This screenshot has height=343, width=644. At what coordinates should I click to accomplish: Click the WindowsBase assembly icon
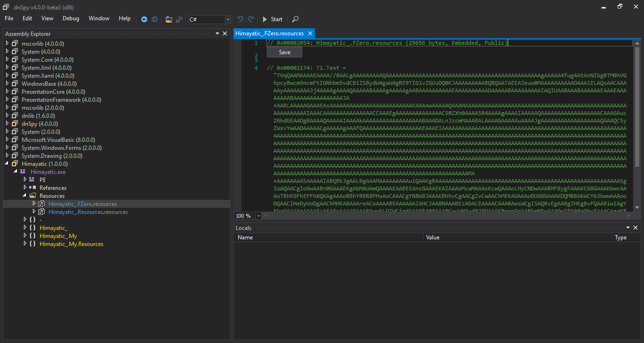pos(15,84)
